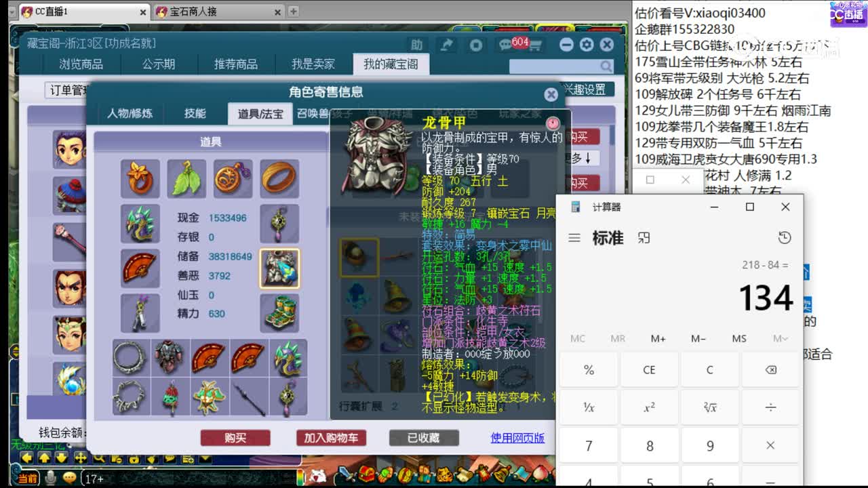868x488 pixels.
Task: Open the 宝石商人接 browser tab
Action: coord(218,12)
